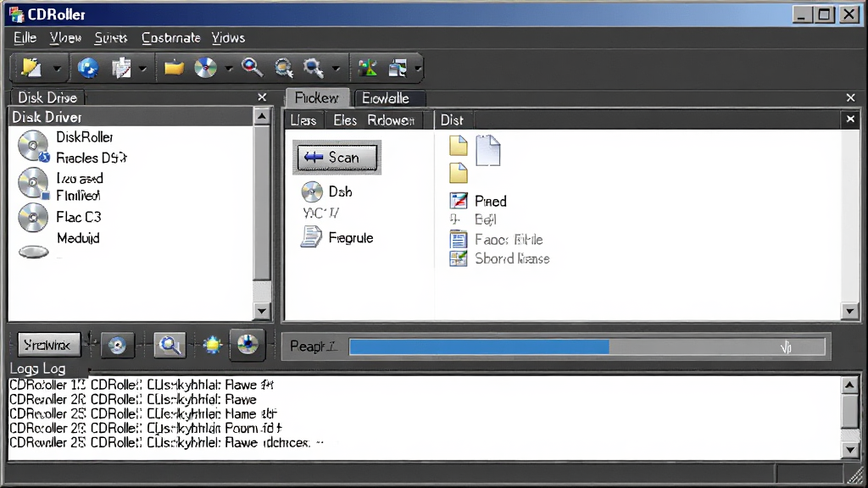Open dropdown arrow at toolbar end
This screenshot has width=868, height=488.
pyautogui.click(x=418, y=69)
